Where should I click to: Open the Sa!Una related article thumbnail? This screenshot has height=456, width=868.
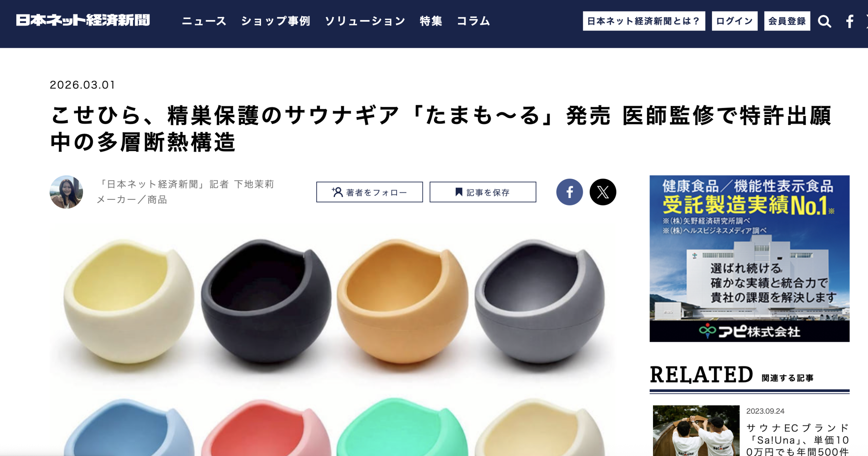point(696,431)
